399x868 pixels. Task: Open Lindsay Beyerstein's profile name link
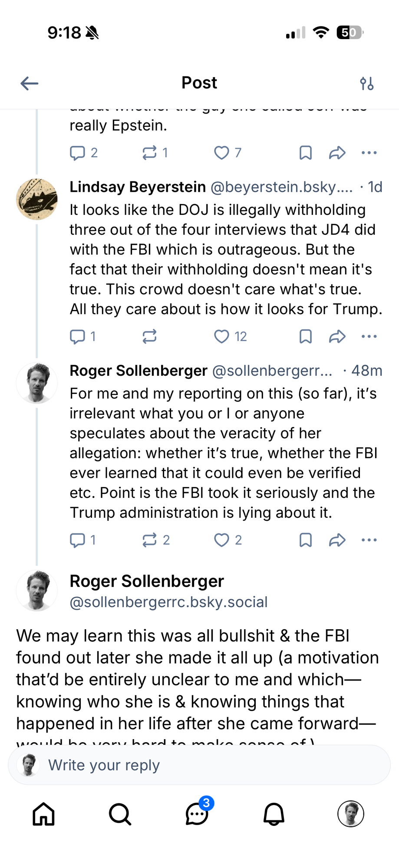[138, 187]
